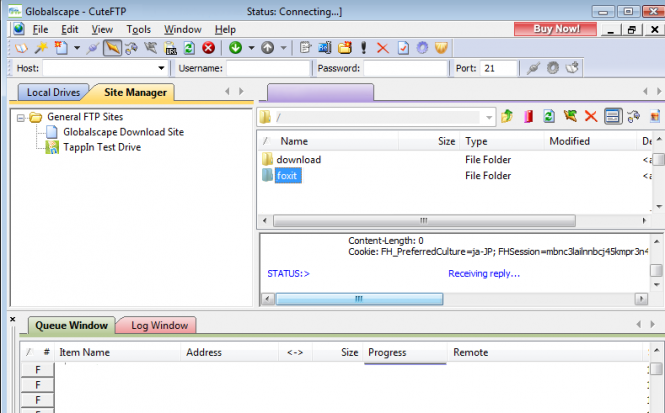Image resolution: width=665 pixels, height=413 pixels.
Task: Open the Site Manager book icon
Action: (x=21, y=48)
